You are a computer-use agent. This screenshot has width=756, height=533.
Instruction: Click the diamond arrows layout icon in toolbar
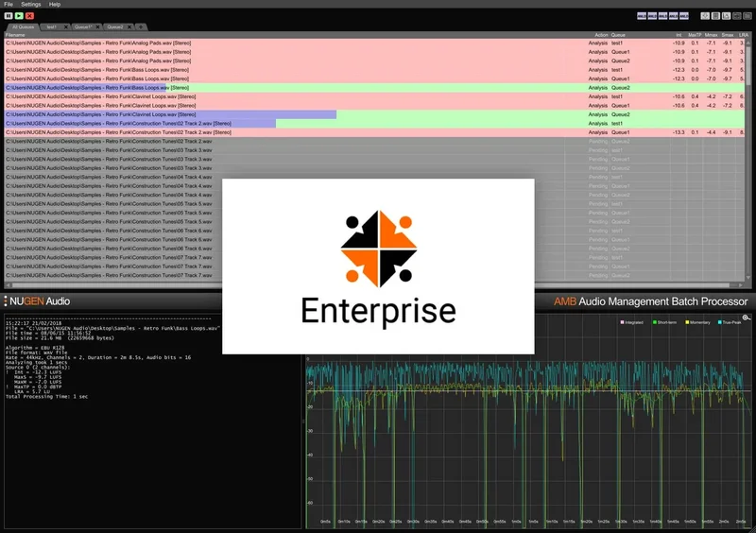coord(705,16)
